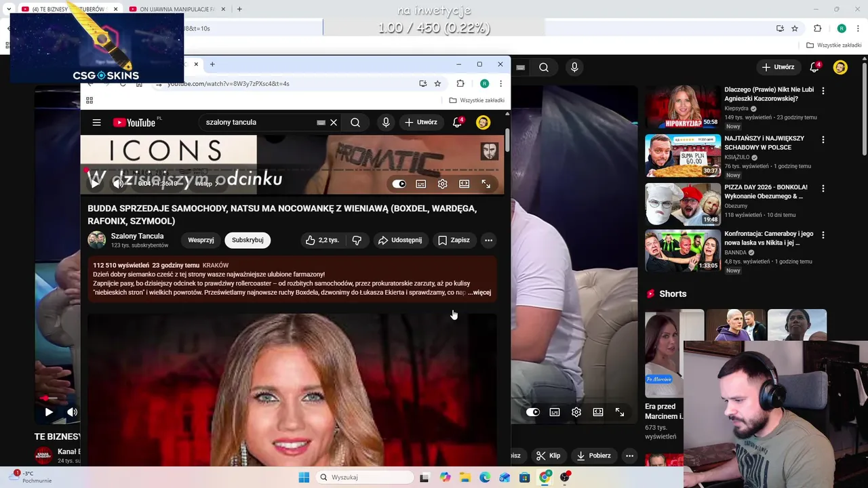The image size is (868, 488).
Task: Open back player settings gear
Action: tap(576, 412)
